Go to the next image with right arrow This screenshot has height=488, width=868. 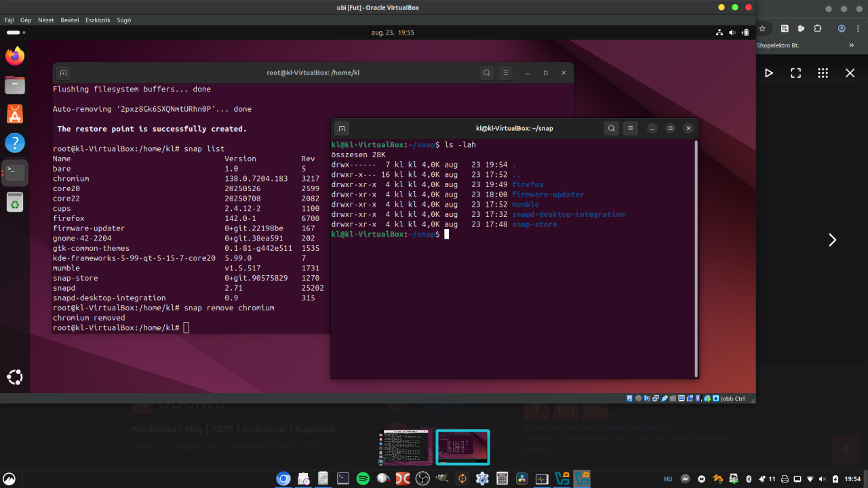pos(832,240)
